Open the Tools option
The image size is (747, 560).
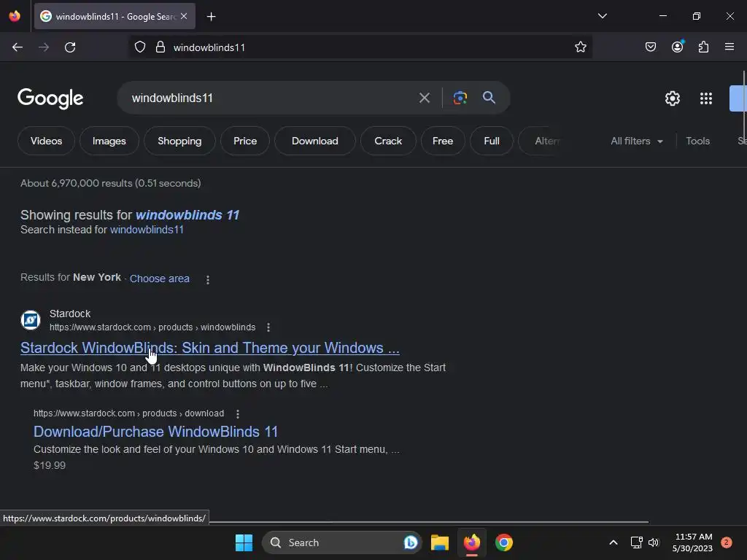(x=697, y=141)
